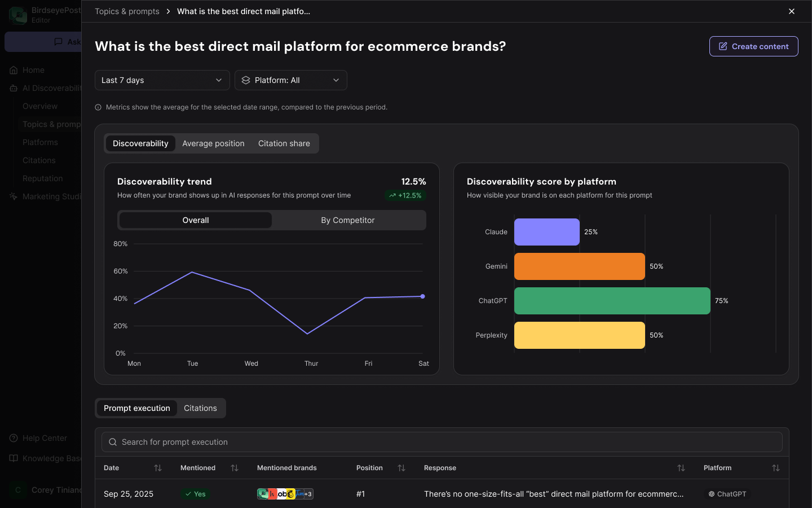Viewport: 812px width, 508px height.
Task: Open the Prompt execution tab
Action: pyautogui.click(x=137, y=408)
